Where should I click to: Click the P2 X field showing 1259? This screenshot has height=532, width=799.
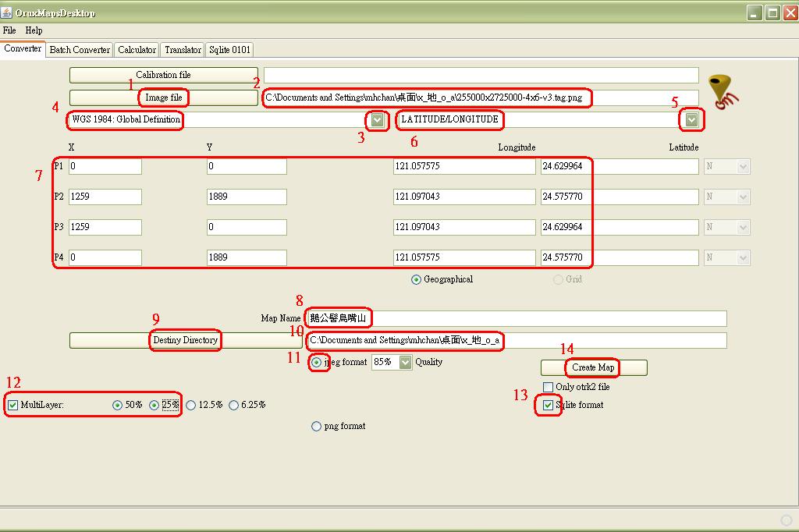(105, 197)
